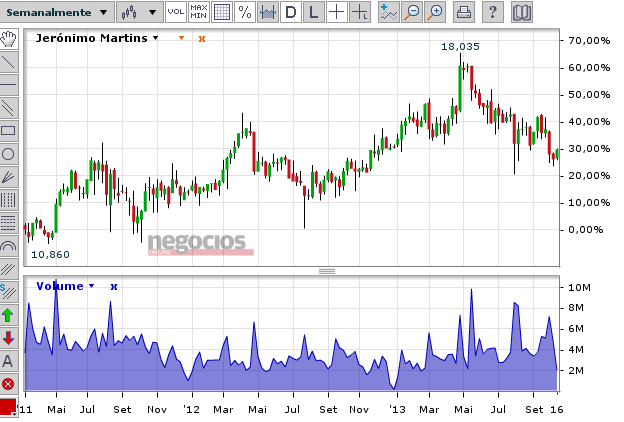
Task: Select the parallel channel lines tool
Action: (8, 108)
